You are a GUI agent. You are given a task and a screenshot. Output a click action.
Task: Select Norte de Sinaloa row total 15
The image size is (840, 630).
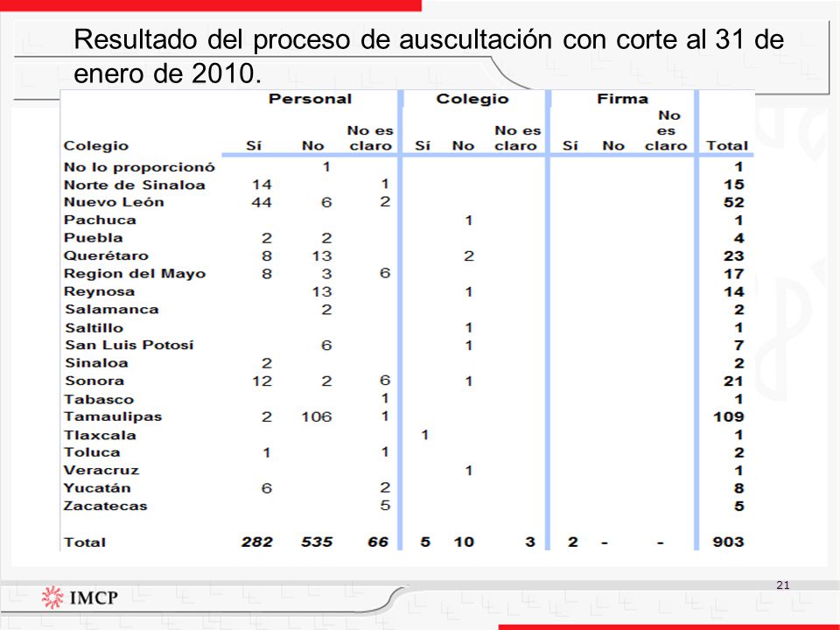coord(734,185)
